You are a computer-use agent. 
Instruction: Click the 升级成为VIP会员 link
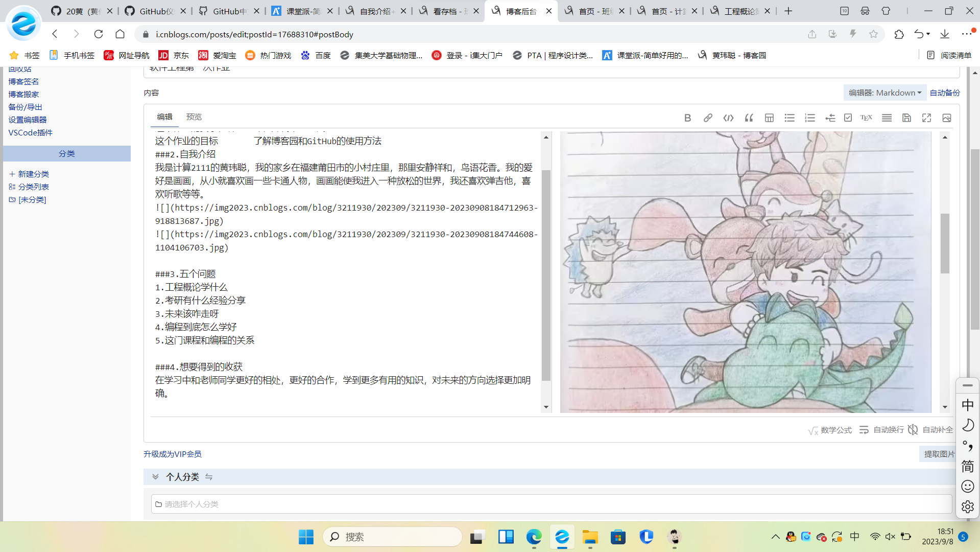tap(172, 454)
